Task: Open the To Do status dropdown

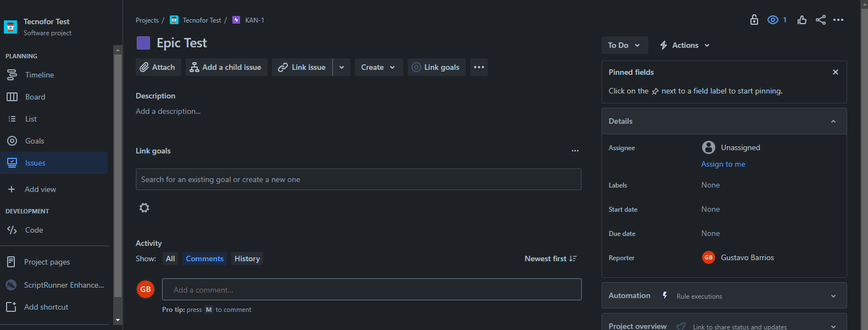Action: click(624, 45)
